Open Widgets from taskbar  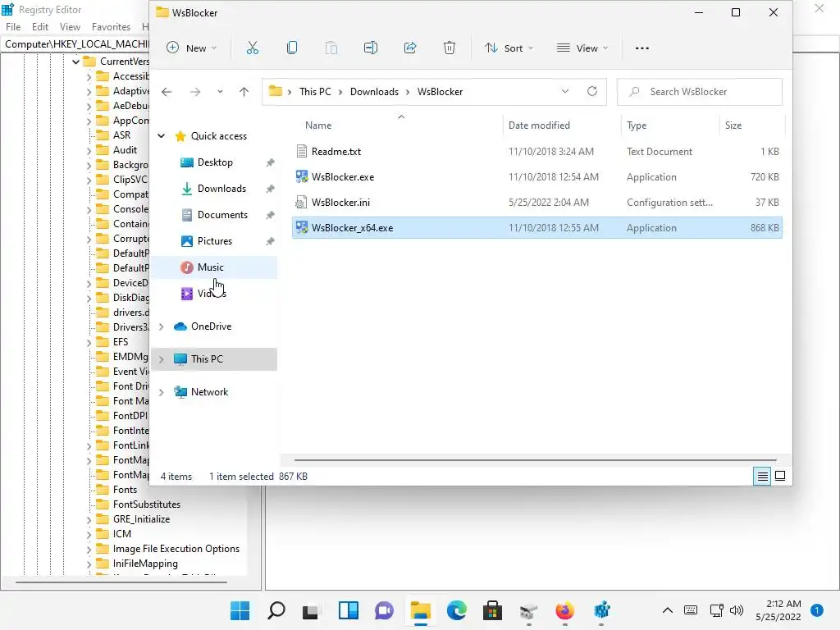(348, 610)
